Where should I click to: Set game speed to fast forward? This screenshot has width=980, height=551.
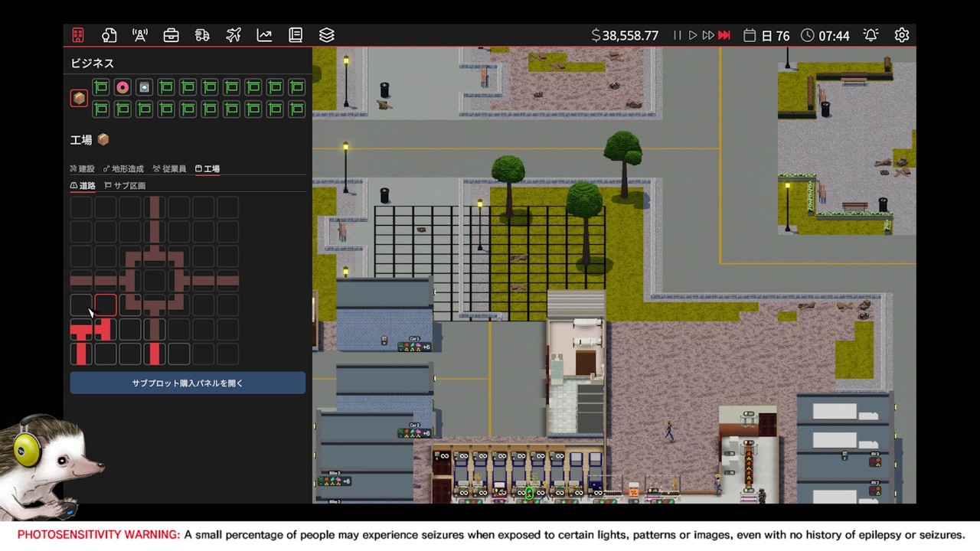[x=708, y=35]
